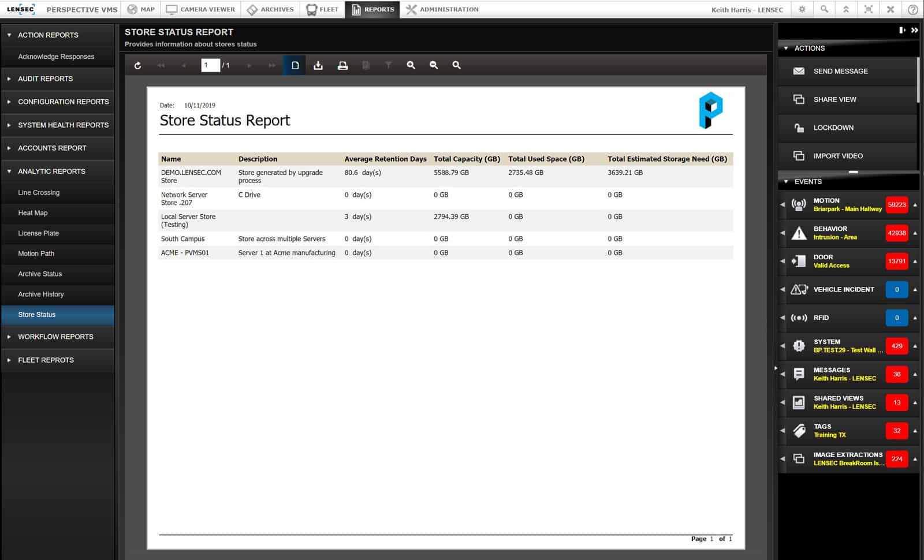
Task: Expand Motion event with left arrow
Action: coord(783,204)
